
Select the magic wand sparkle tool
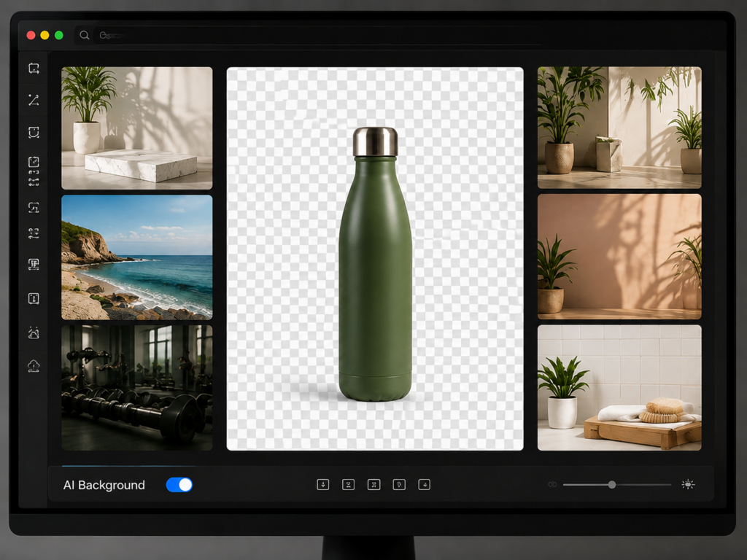point(34,99)
